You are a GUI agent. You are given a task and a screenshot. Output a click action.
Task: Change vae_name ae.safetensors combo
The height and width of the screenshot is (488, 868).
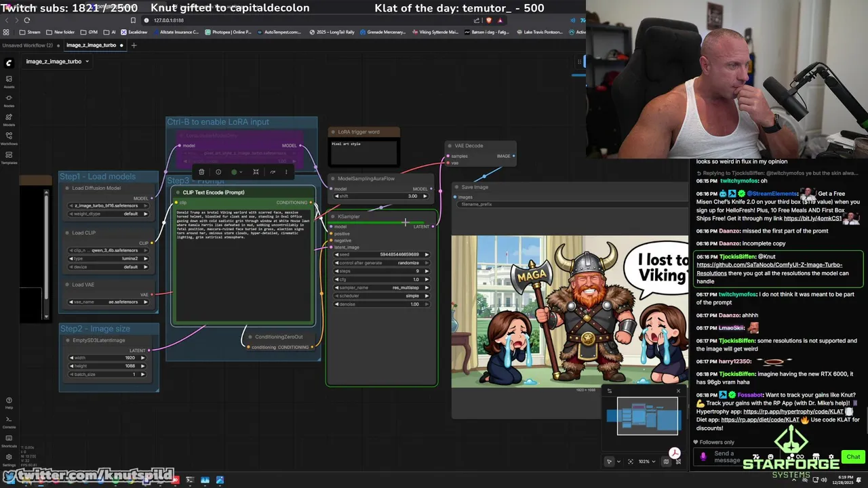(108, 302)
